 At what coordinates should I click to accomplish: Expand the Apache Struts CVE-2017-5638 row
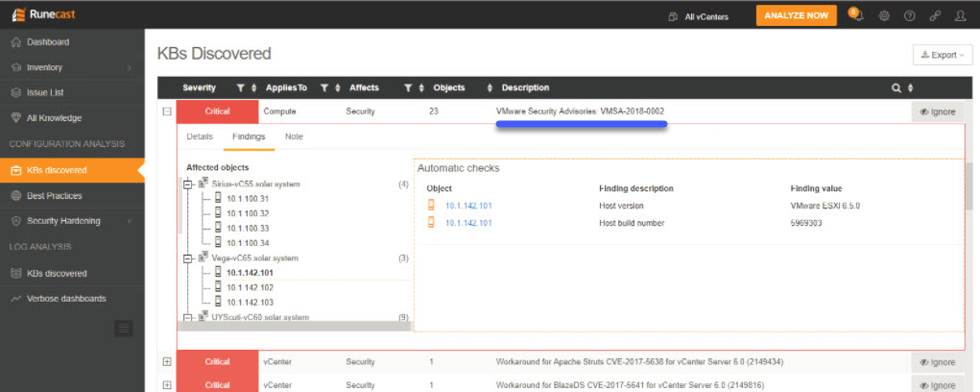[167, 361]
